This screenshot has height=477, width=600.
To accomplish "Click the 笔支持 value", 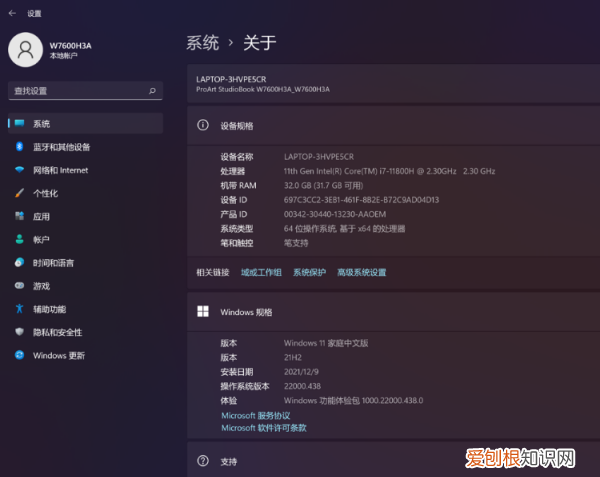I will click(296, 243).
